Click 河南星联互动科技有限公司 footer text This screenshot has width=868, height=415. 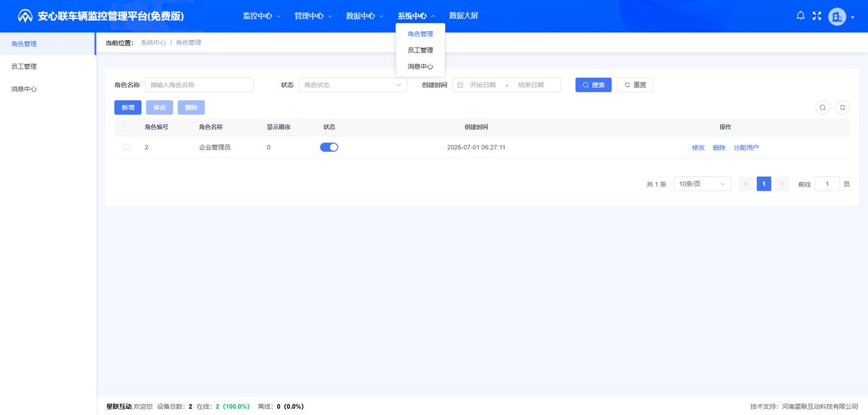[820, 406]
